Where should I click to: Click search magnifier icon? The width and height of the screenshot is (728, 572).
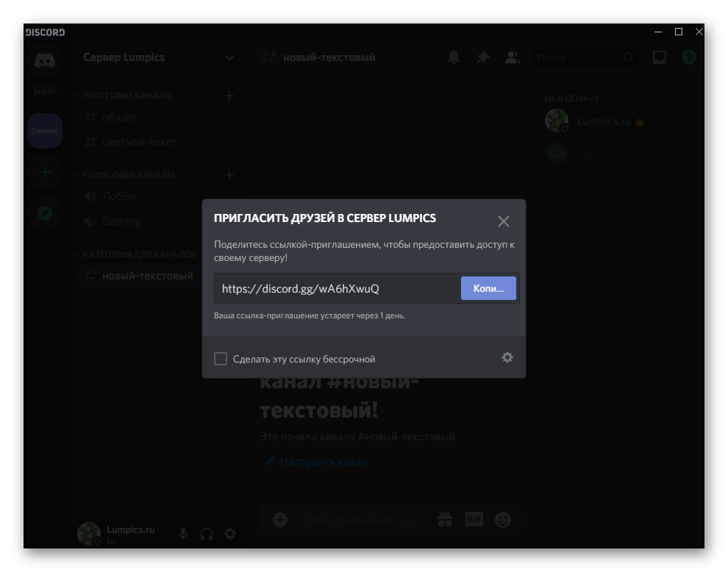click(628, 57)
